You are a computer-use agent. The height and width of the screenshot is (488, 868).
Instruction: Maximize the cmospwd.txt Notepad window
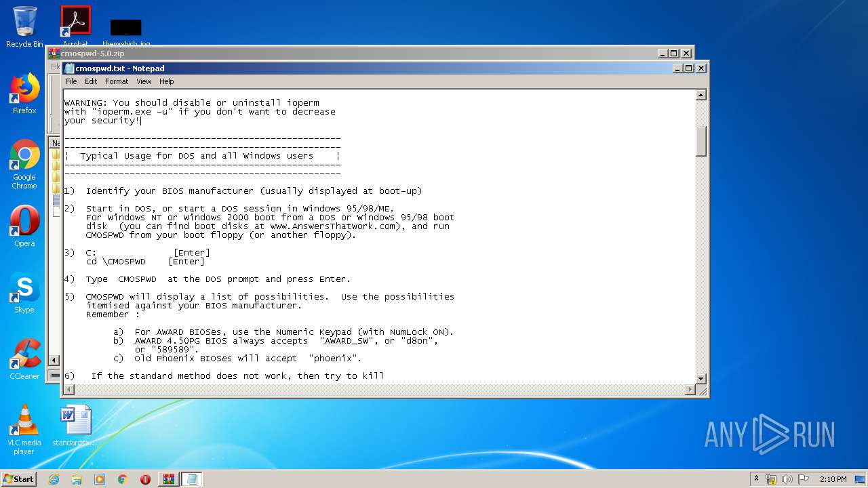click(x=689, y=68)
